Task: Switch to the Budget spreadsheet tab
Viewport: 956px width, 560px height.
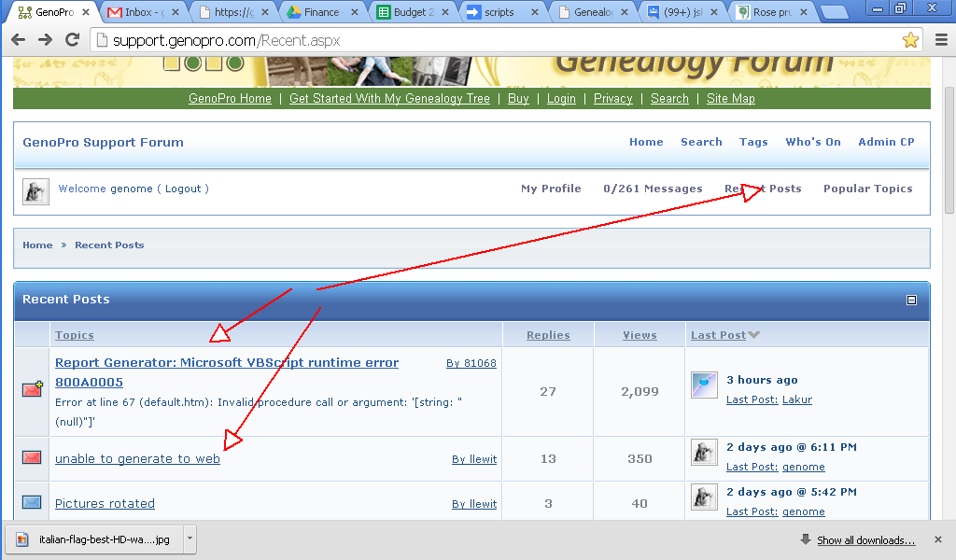Action: click(x=411, y=12)
